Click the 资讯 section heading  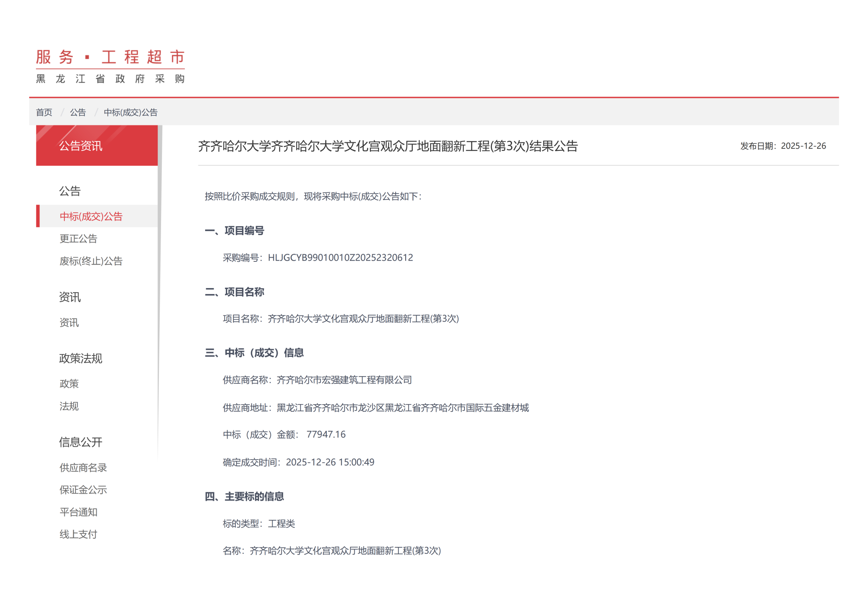(x=70, y=297)
